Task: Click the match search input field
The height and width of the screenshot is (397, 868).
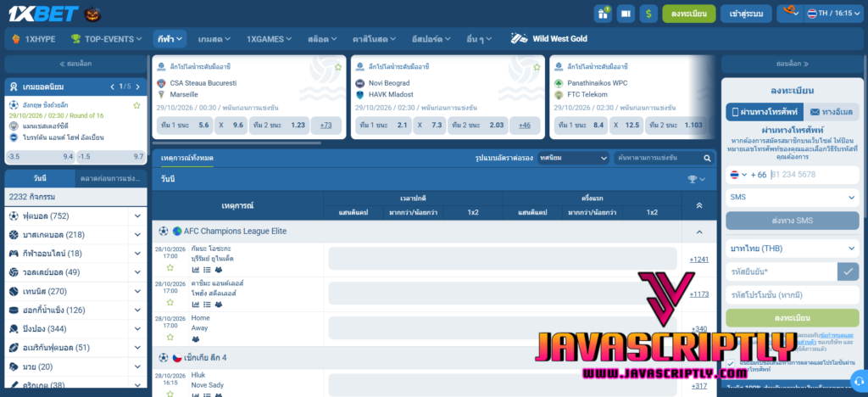Action: (659, 159)
